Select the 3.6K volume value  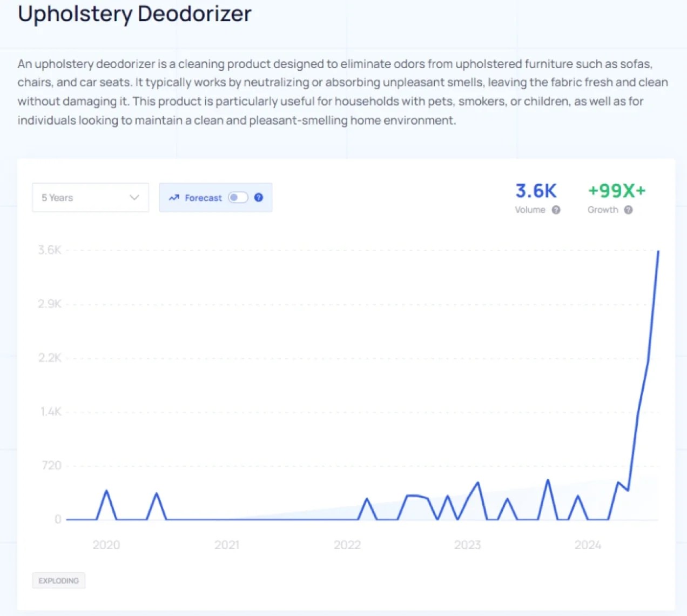(535, 191)
